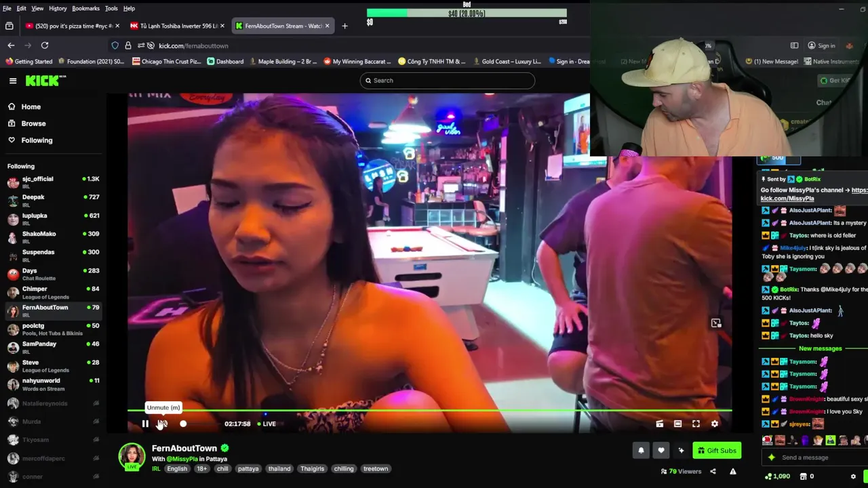Click the FernAboutTown streamer avatar
The image size is (868, 488).
(x=132, y=456)
